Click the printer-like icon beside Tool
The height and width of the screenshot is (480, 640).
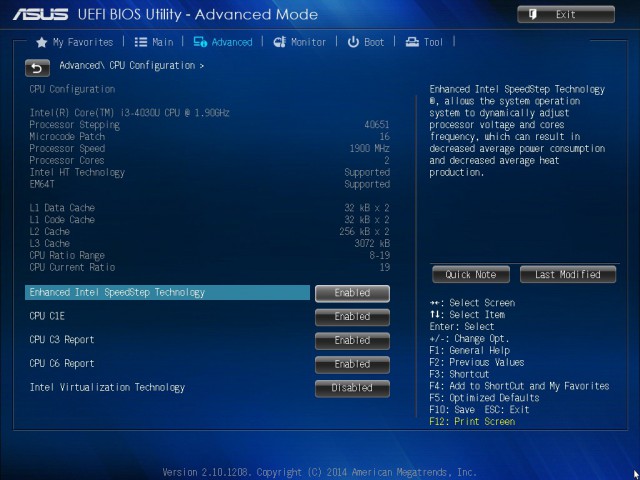[x=412, y=42]
